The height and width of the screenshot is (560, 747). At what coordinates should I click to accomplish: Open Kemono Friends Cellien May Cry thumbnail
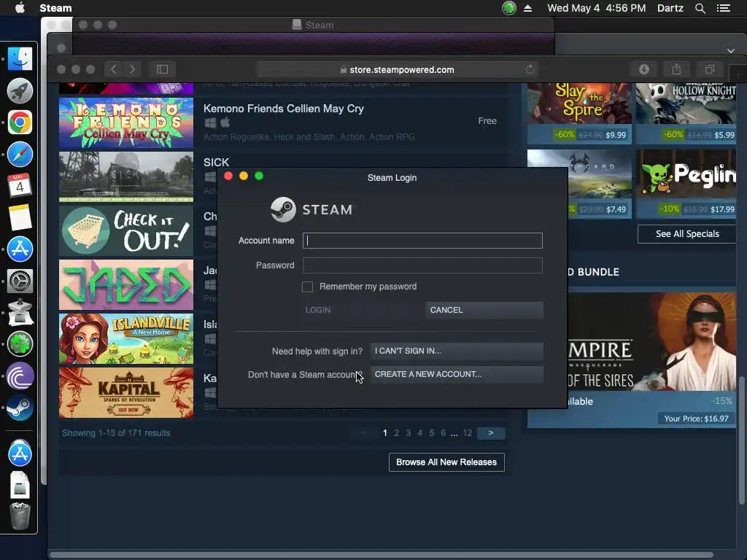pos(126,122)
